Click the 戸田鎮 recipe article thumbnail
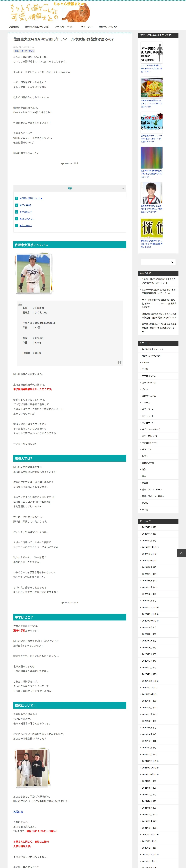This screenshot has width=186, height=868. 152,88
